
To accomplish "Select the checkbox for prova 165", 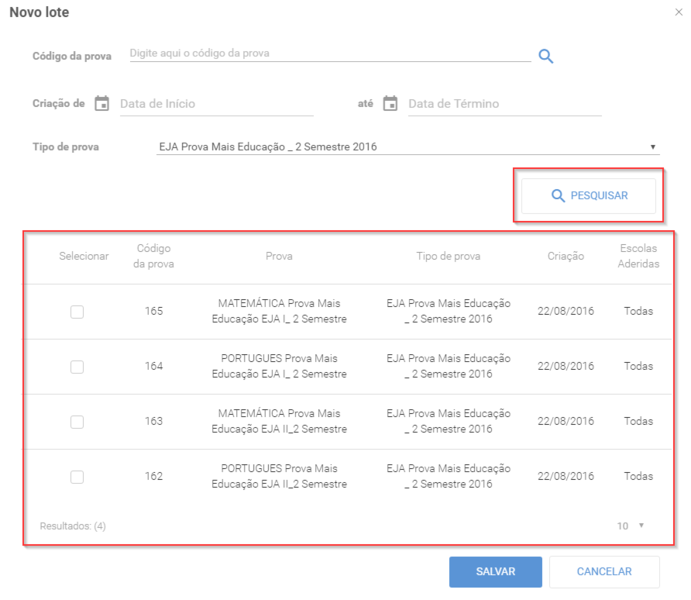I will click(77, 312).
